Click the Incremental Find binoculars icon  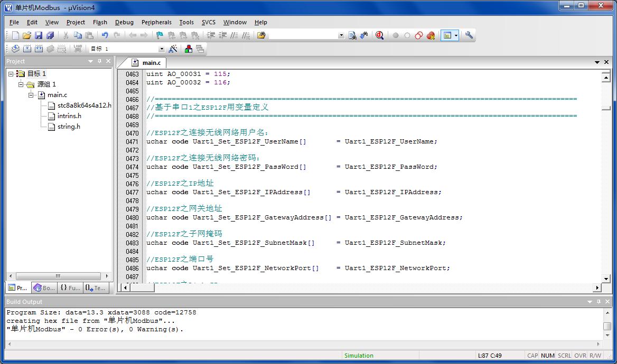coord(364,35)
